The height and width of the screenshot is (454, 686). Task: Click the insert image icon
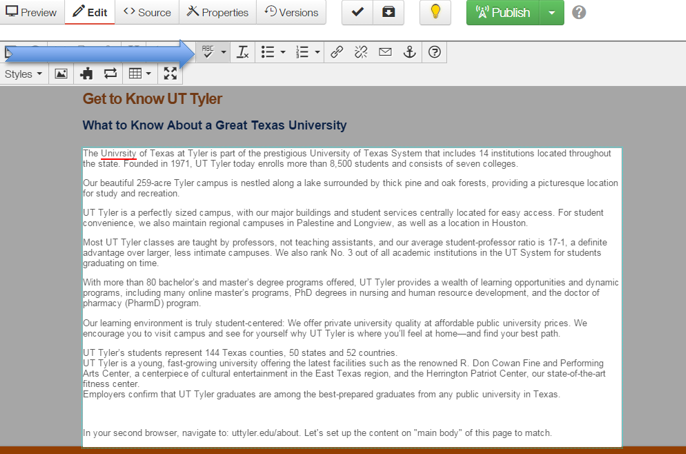click(x=61, y=74)
